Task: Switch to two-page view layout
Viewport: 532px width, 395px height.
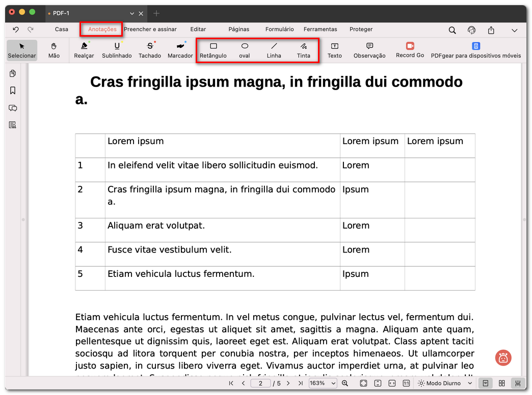Action: [x=502, y=383]
